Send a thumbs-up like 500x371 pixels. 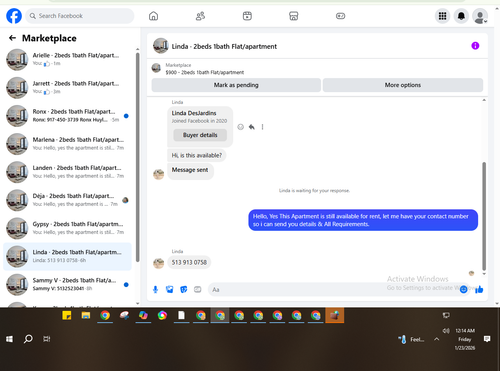coord(479,289)
